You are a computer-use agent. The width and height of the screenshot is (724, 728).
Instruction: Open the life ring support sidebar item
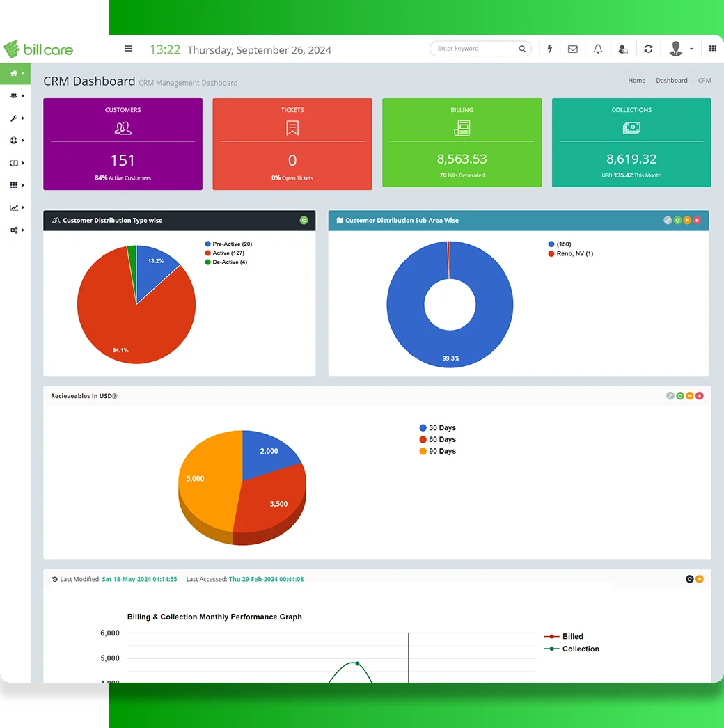14,141
